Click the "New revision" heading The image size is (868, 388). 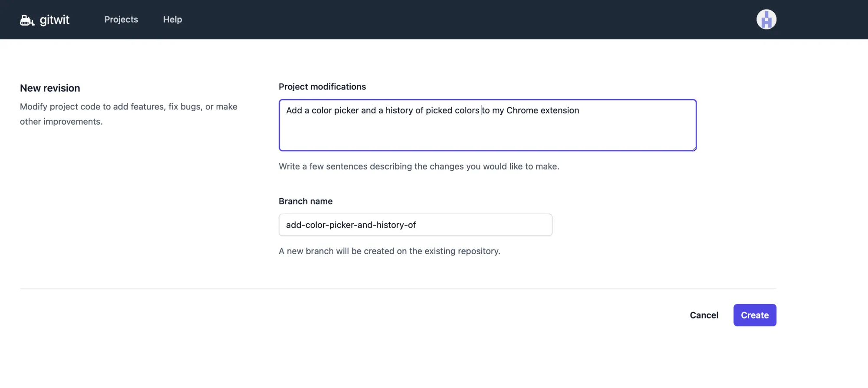click(x=50, y=88)
